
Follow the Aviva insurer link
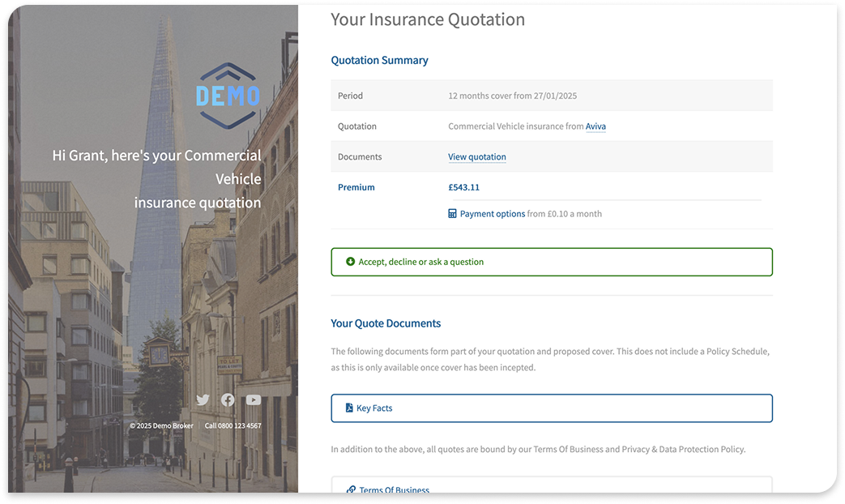coord(595,126)
